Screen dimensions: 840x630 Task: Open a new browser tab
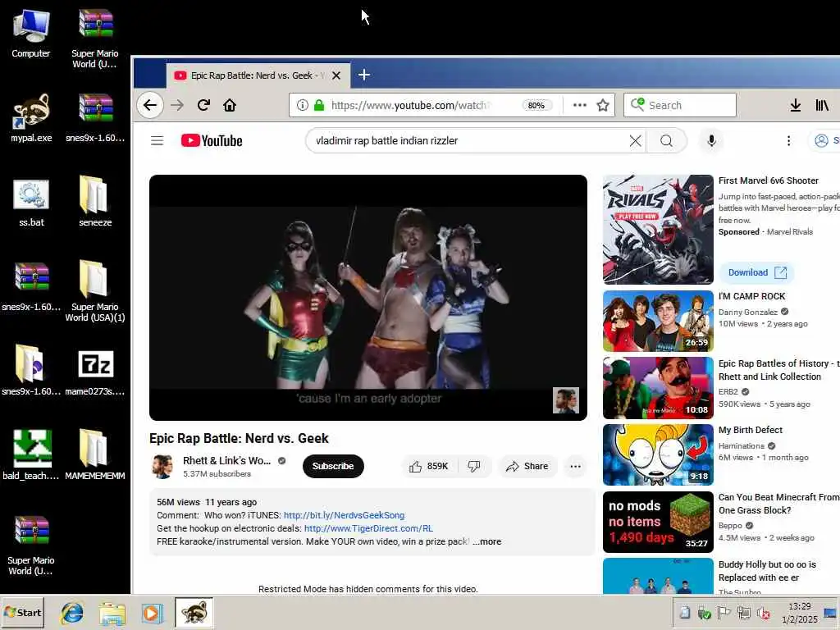pos(364,75)
